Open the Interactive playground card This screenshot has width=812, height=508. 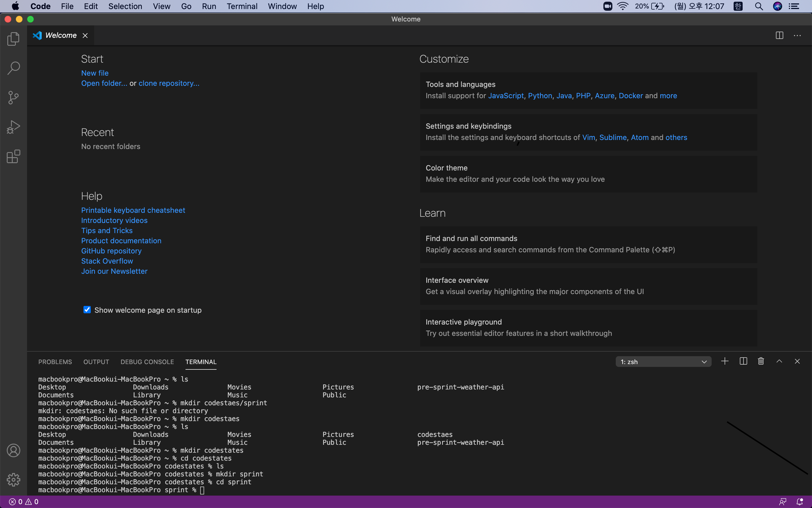click(588, 328)
